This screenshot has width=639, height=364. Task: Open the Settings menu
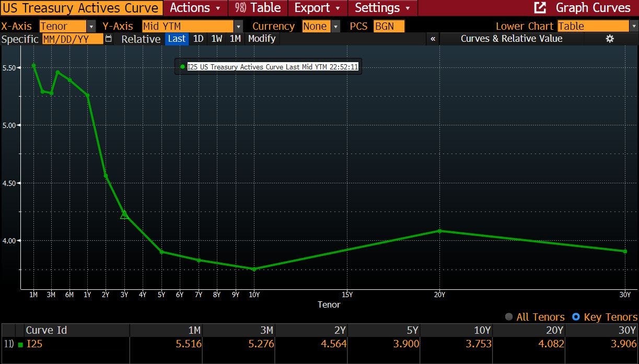tap(382, 8)
